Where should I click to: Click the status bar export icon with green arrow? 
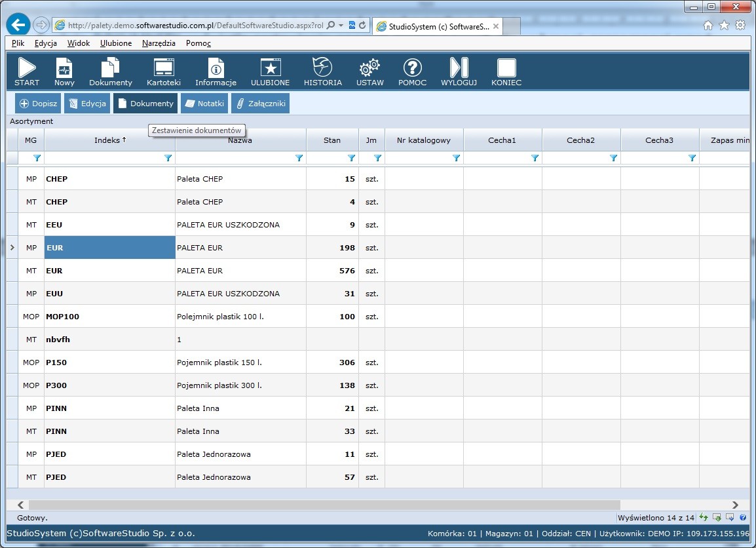point(717,517)
